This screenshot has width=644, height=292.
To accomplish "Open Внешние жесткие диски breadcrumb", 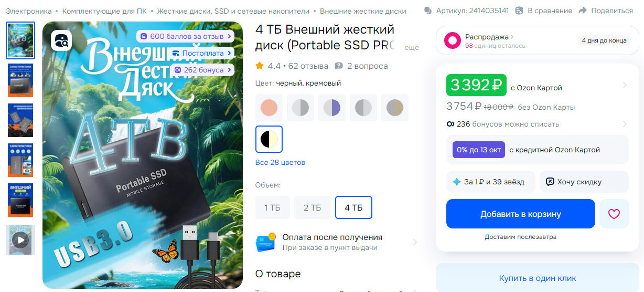I will pos(363,11).
